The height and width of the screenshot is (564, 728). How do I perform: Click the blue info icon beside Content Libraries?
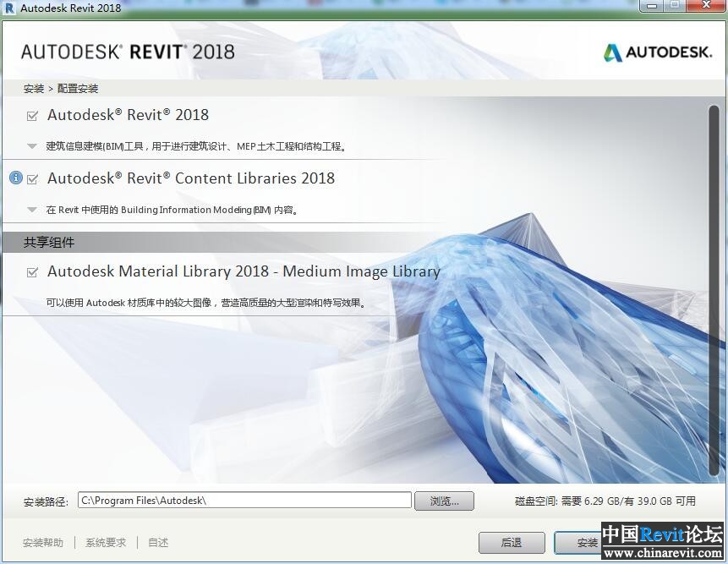pyautogui.click(x=16, y=178)
